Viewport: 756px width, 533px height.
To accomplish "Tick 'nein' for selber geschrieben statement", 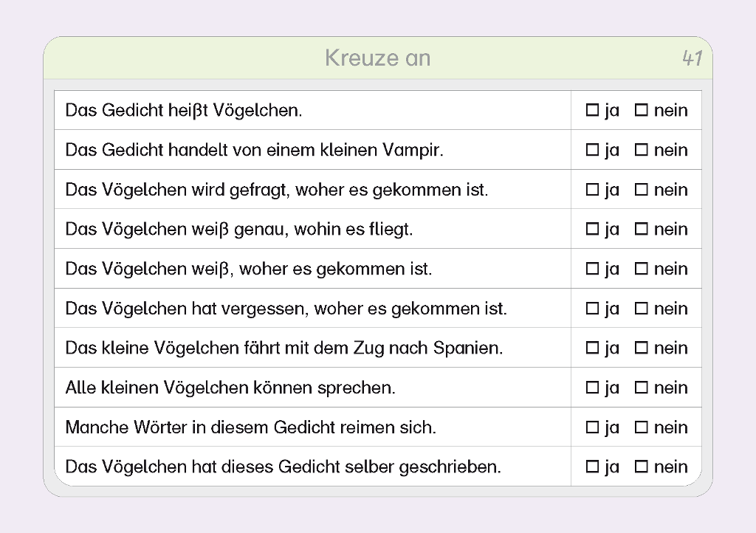I will coord(641,467).
